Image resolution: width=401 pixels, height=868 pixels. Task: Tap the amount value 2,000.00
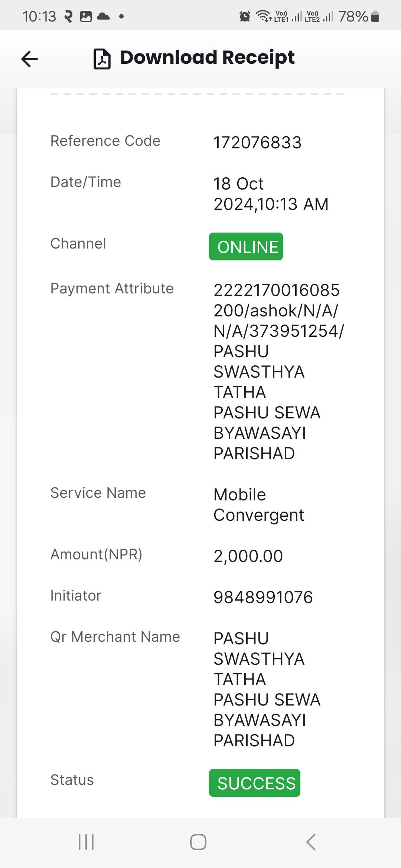point(248,556)
